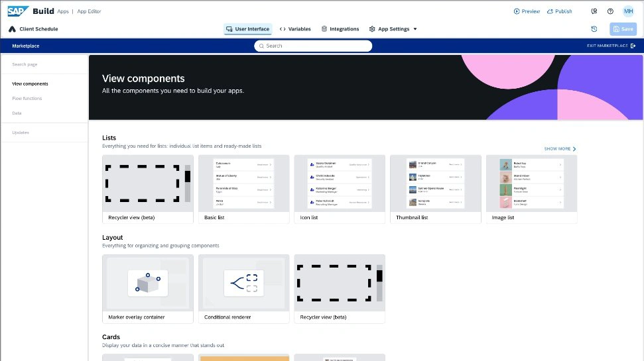The image size is (644, 361).
Task: Switch to Integrations tab
Action: pyautogui.click(x=340, y=29)
